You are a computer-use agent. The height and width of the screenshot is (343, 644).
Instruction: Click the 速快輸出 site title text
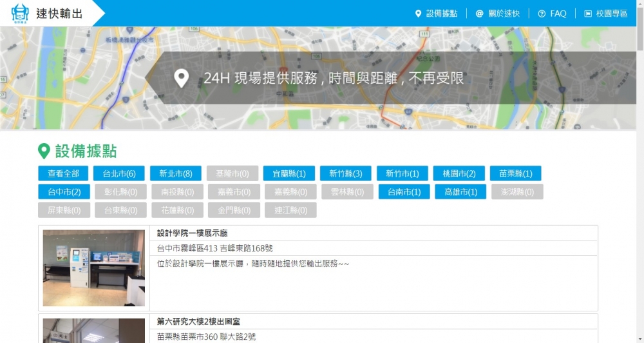pyautogui.click(x=59, y=14)
